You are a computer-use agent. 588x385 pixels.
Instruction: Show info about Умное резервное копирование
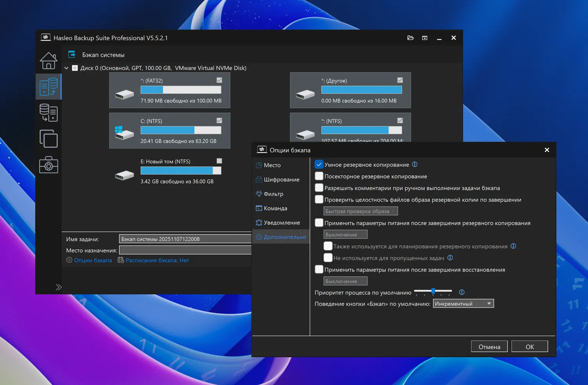415,164
